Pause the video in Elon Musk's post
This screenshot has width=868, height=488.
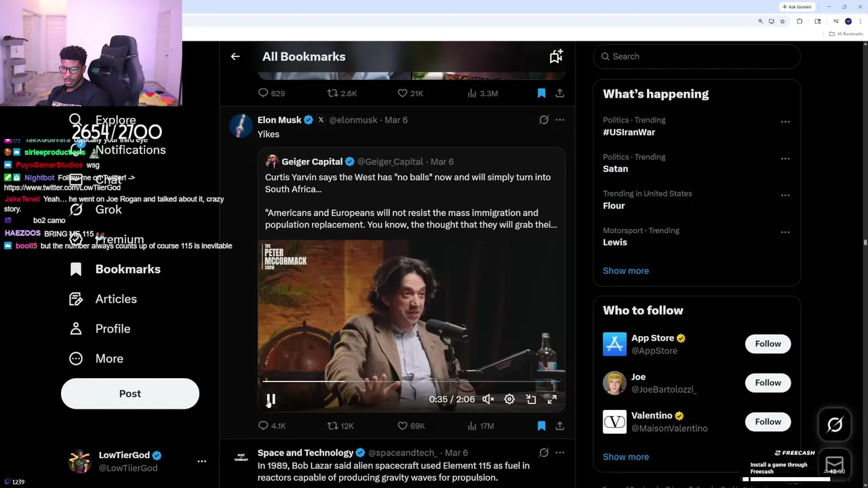click(x=271, y=400)
